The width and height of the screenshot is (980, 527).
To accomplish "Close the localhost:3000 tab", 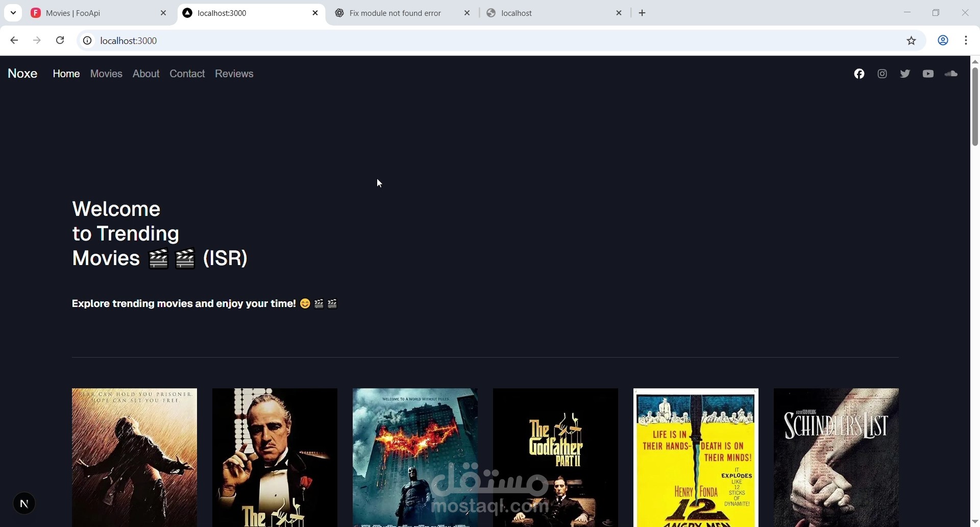I will coord(315,13).
